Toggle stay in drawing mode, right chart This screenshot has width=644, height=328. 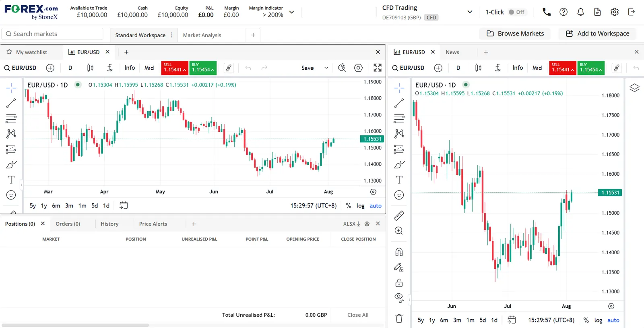399,267
